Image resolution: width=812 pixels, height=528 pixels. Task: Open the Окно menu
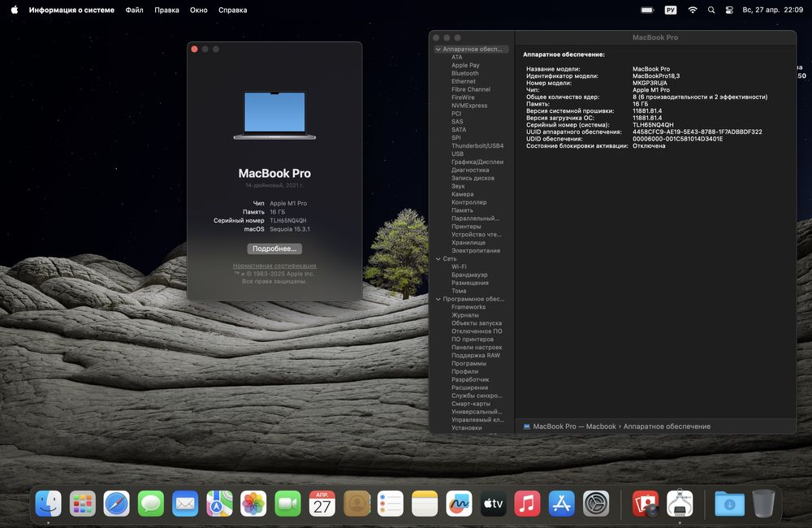[x=198, y=10]
